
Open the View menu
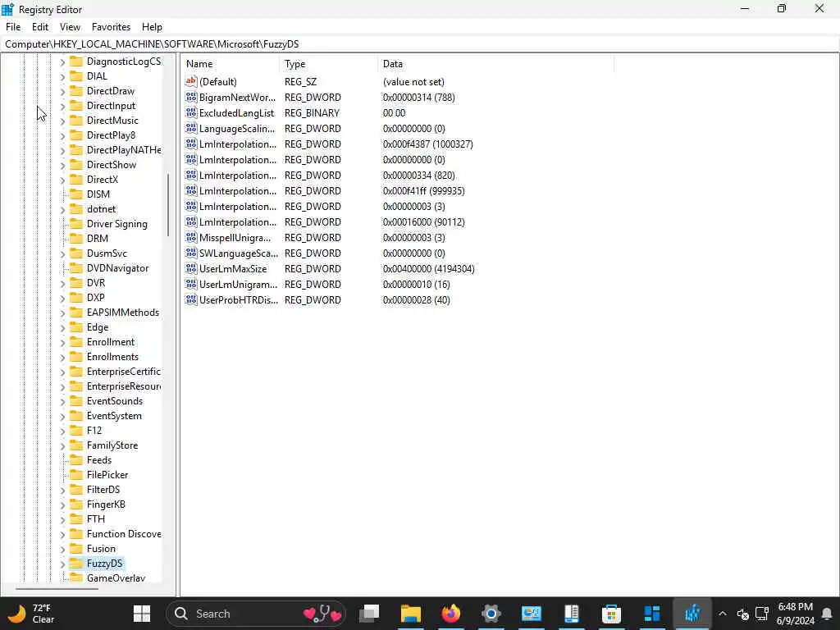(70, 27)
